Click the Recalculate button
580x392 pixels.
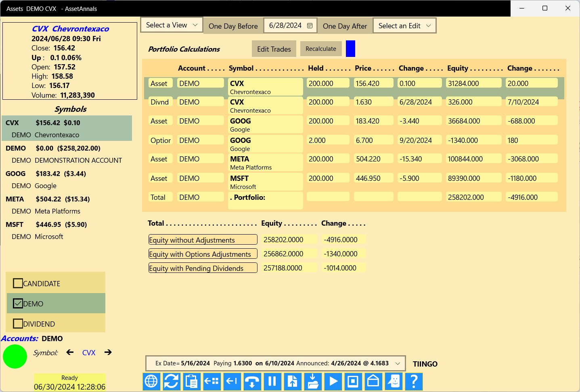pos(321,49)
